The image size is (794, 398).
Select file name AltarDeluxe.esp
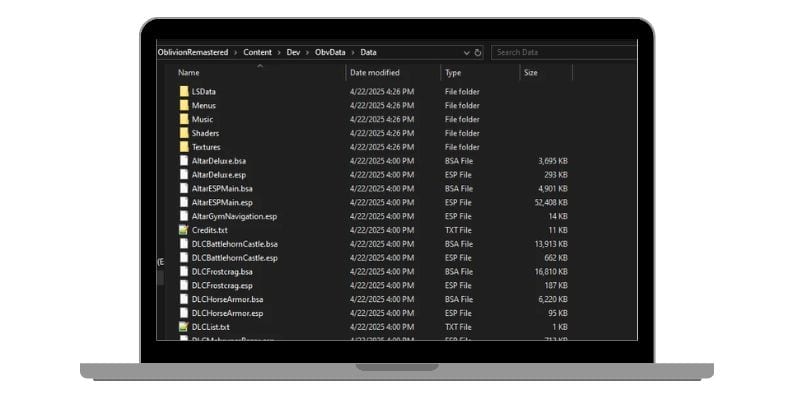click(219, 175)
